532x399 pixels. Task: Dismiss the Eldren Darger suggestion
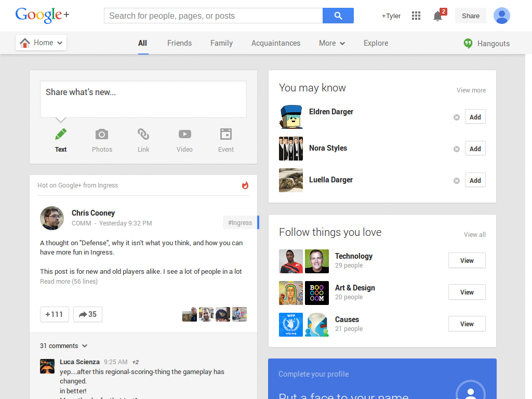pyautogui.click(x=457, y=117)
